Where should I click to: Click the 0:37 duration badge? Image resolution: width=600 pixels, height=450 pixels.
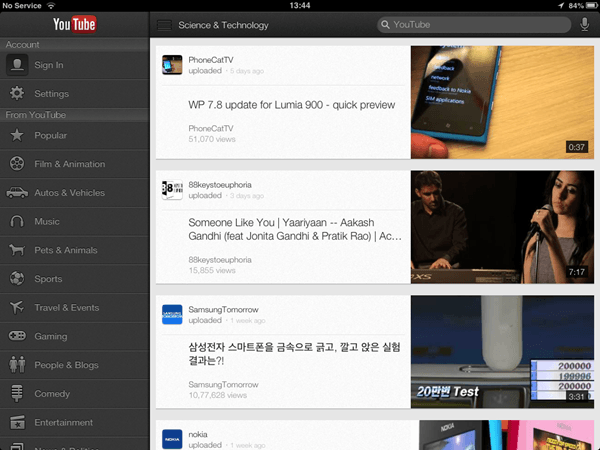click(x=577, y=147)
